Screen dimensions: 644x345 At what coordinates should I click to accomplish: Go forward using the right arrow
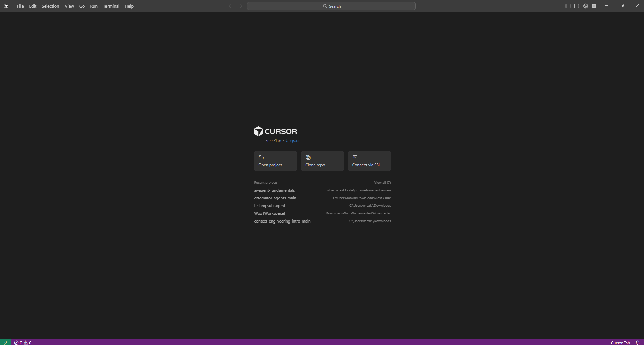pos(240,6)
